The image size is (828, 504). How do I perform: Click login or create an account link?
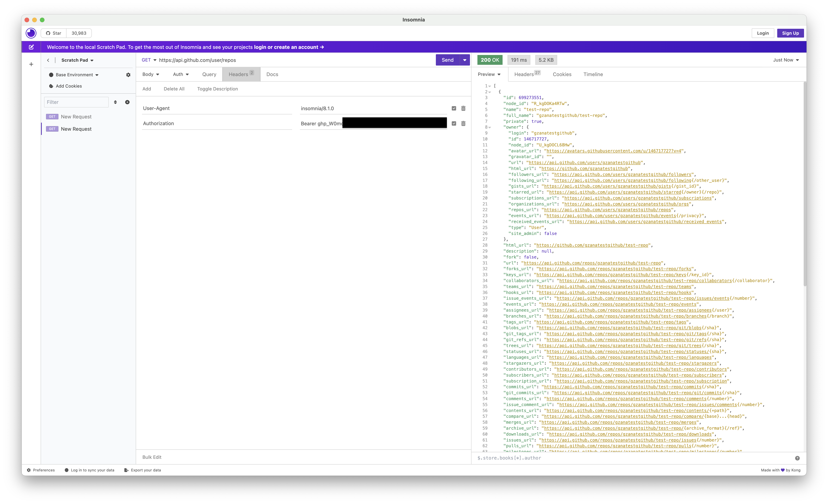pyautogui.click(x=289, y=47)
